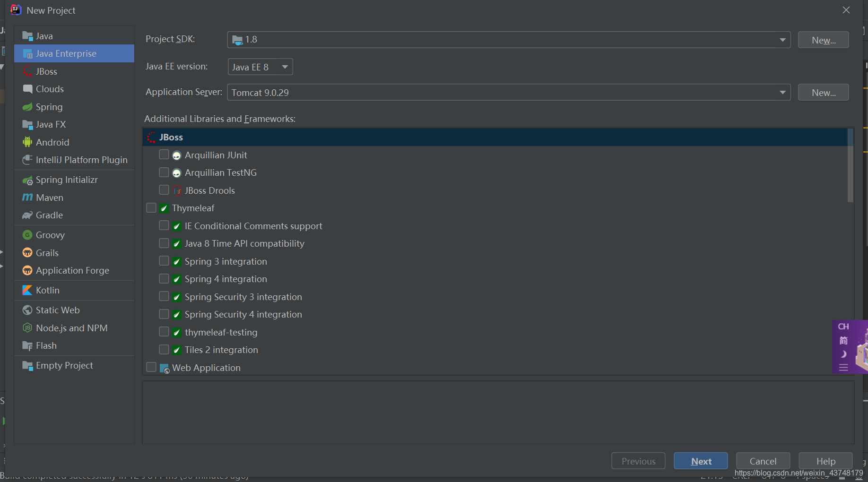Click New button beside Project SDK
This screenshot has height=482, width=868.
coord(824,40)
